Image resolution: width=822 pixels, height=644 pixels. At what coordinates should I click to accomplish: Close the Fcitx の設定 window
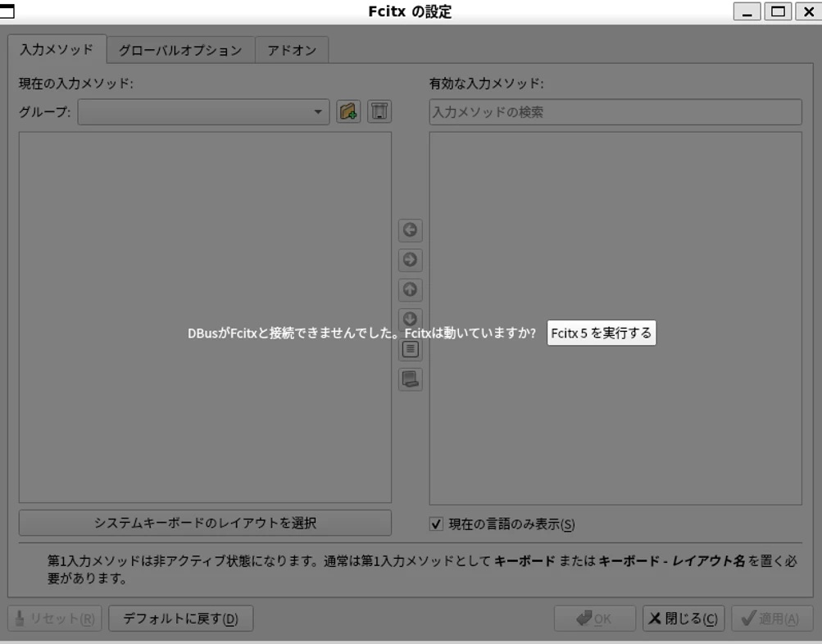pos(808,11)
